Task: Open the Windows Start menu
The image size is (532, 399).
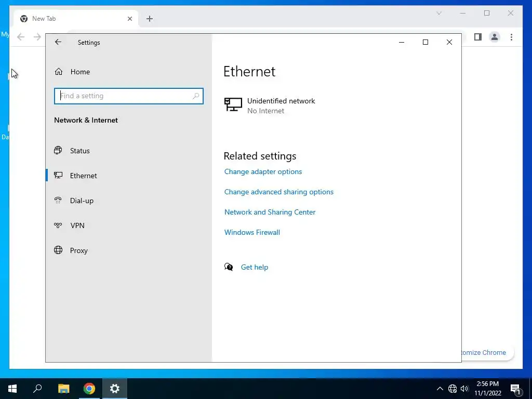Action: (12, 389)
